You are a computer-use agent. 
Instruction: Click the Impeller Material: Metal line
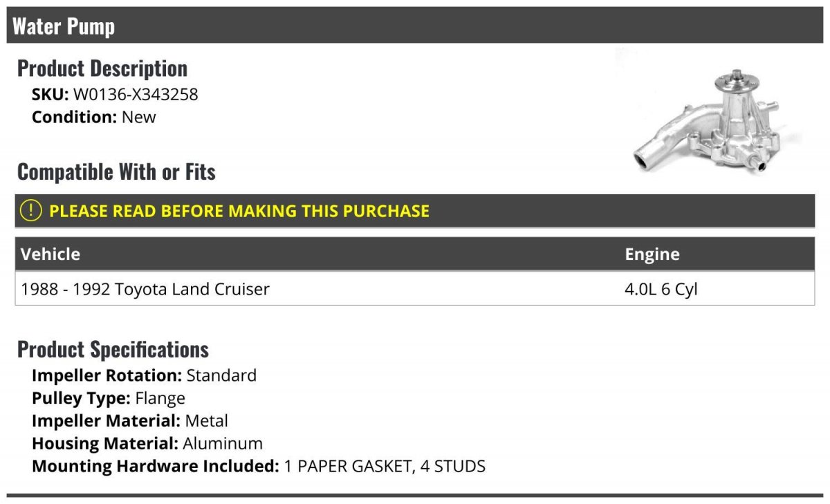tap(130, 420)
